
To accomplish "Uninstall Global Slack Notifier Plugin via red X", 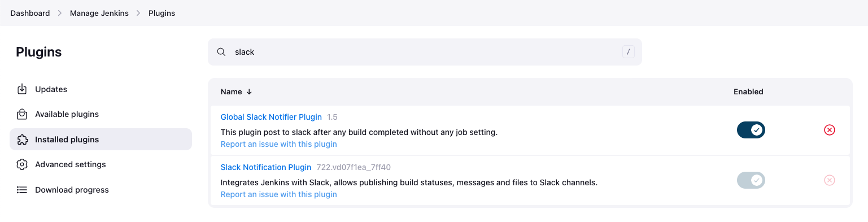I will 829,130.
